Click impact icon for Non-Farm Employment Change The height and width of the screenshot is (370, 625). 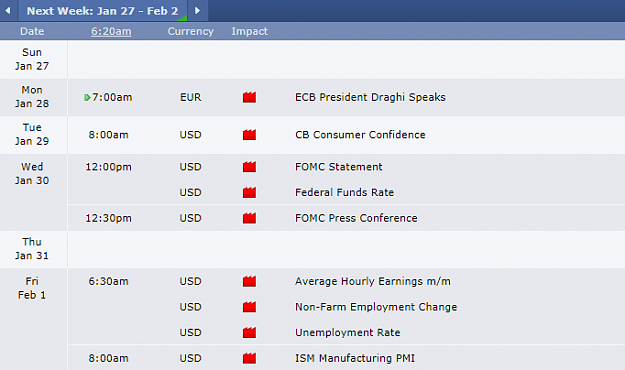[250, 307]
